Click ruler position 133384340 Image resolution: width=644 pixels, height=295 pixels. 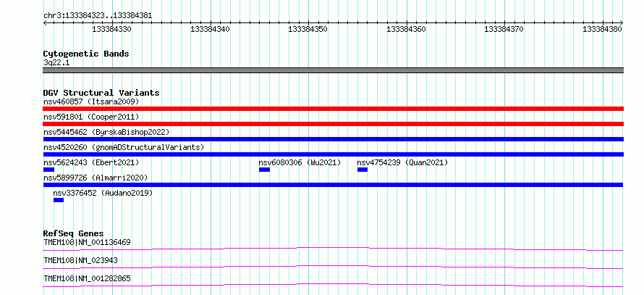tap(211, 29)
